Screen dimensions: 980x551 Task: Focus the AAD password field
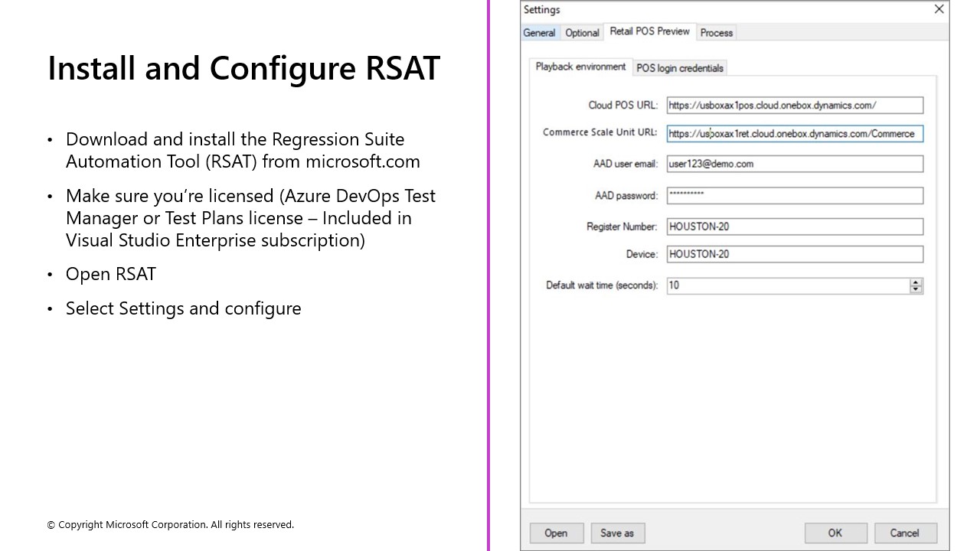point(795,195)
